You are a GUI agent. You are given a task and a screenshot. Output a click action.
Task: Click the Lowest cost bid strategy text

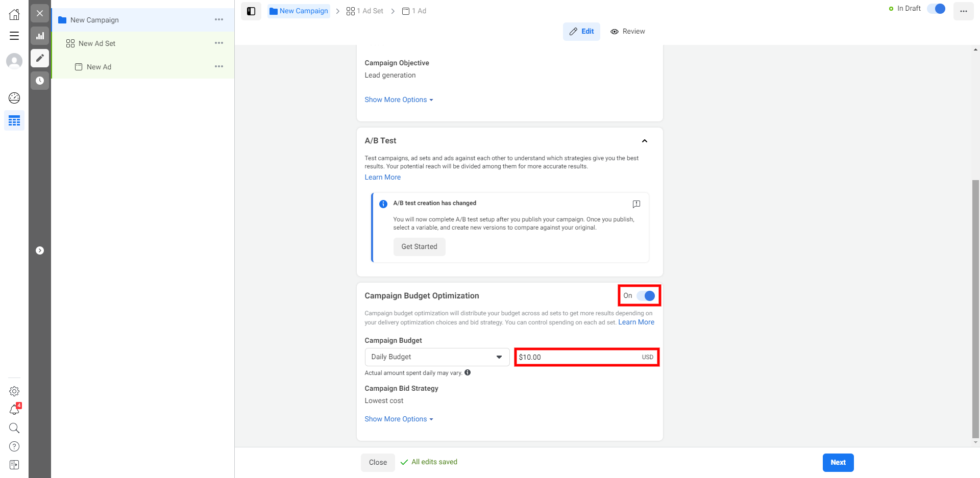click(x=384, y=400)
